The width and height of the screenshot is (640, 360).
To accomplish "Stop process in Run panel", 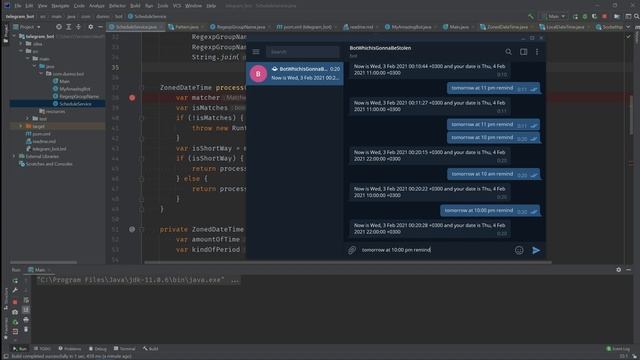I will (15, 302).
